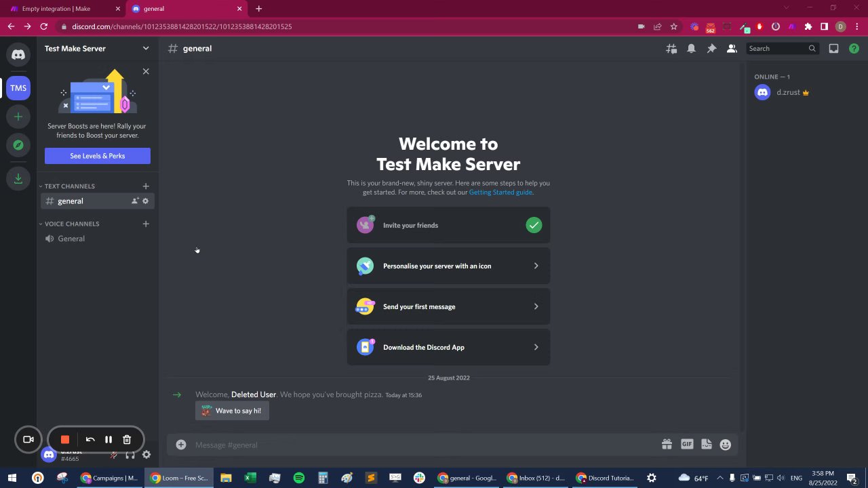Image resolution: width=868 pixels, height=488 pixels.
Task: Show hidden system tray icons
Action: (720, 478)
